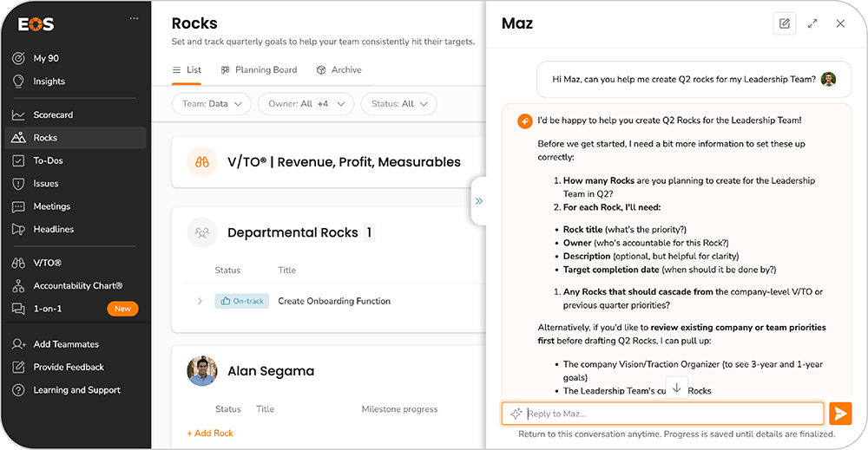Click the EOS logo in sidebar

pyautogui.click(x=36, y=24)
